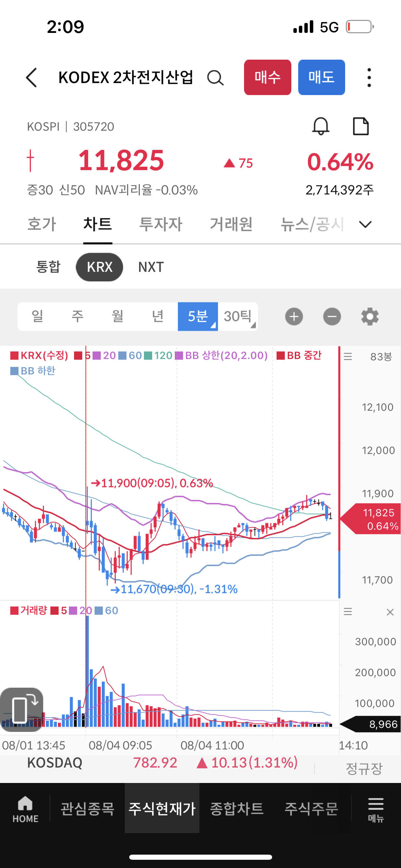The image size is (401, 868).
Task: Zoom in chart with plus icon
Action: [294, 316]
